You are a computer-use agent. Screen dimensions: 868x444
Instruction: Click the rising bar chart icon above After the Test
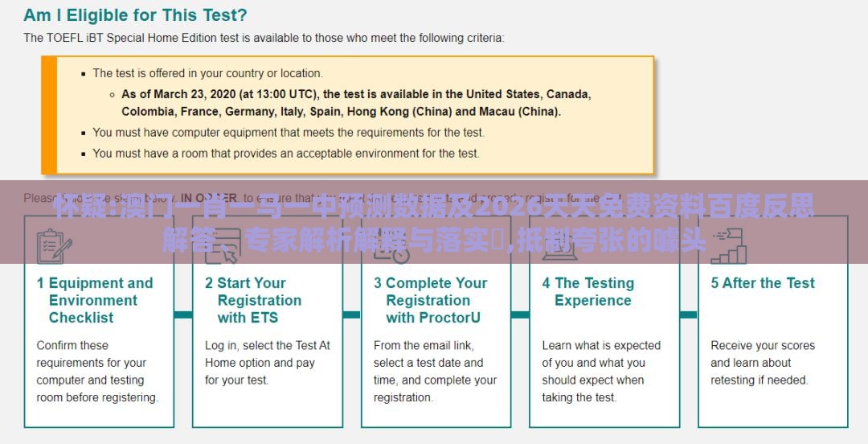tap(728, 245)
